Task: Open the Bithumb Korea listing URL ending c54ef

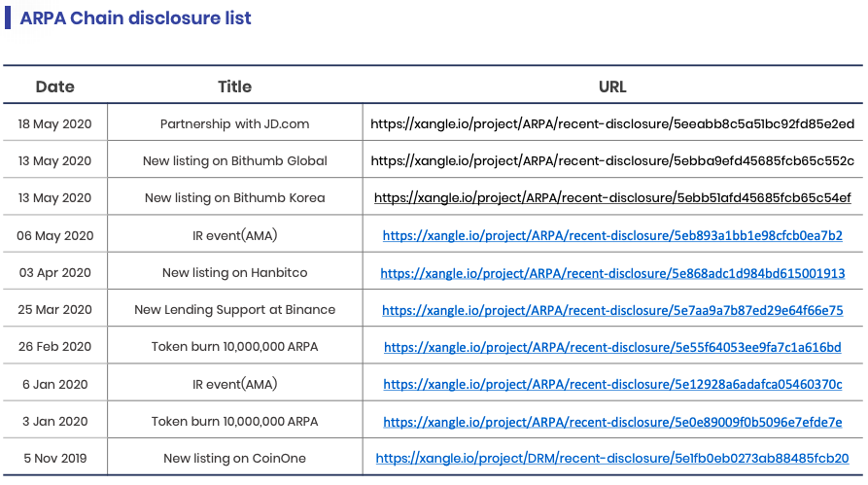Action: coord(612,198)
